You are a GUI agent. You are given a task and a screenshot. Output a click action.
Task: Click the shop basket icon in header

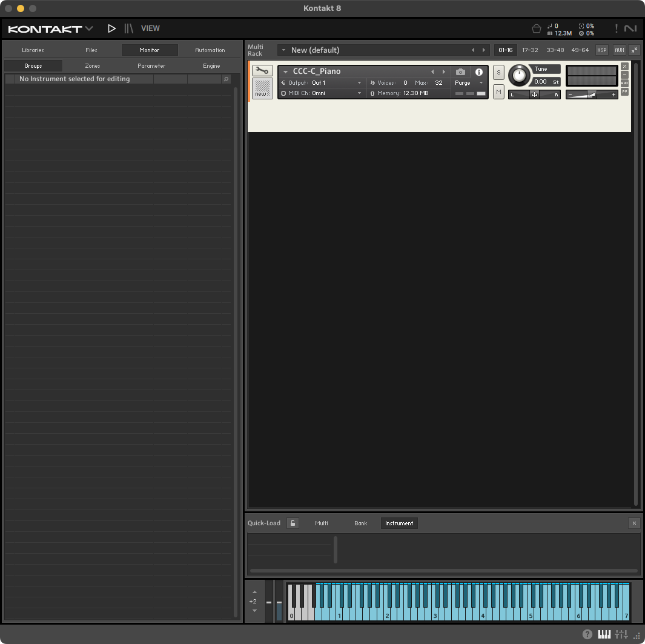click(536, 28)
